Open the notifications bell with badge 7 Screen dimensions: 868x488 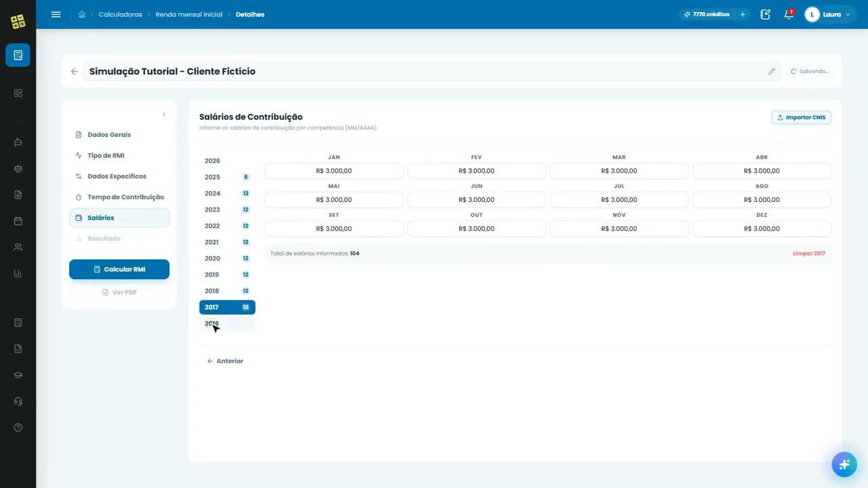789,14
